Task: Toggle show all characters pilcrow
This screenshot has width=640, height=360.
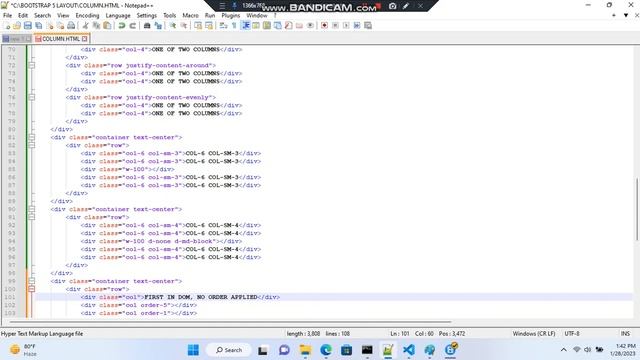Action: (234, 25)
